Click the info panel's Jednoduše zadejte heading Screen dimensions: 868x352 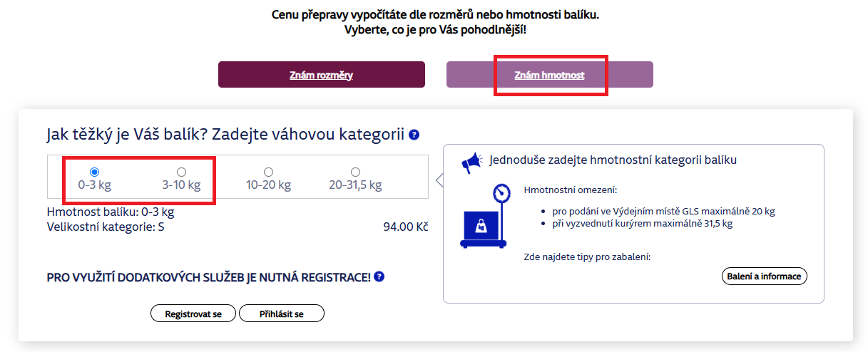point(613,160)
